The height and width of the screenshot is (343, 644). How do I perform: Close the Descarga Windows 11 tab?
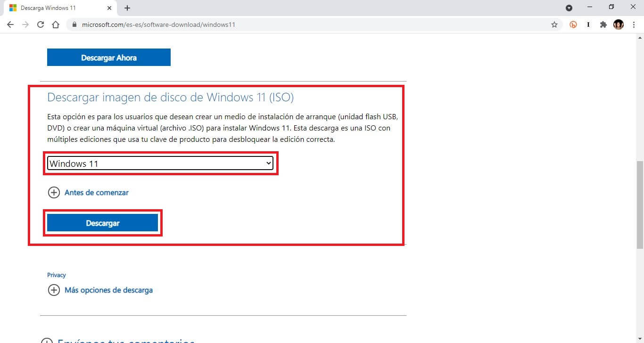click(x=109, y=8)
